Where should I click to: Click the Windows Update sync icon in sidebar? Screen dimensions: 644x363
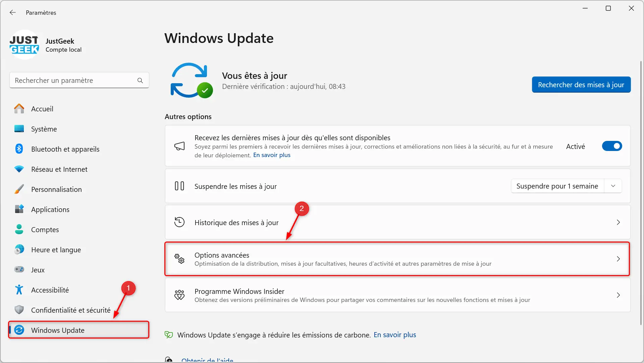click(x=19, y=330)
